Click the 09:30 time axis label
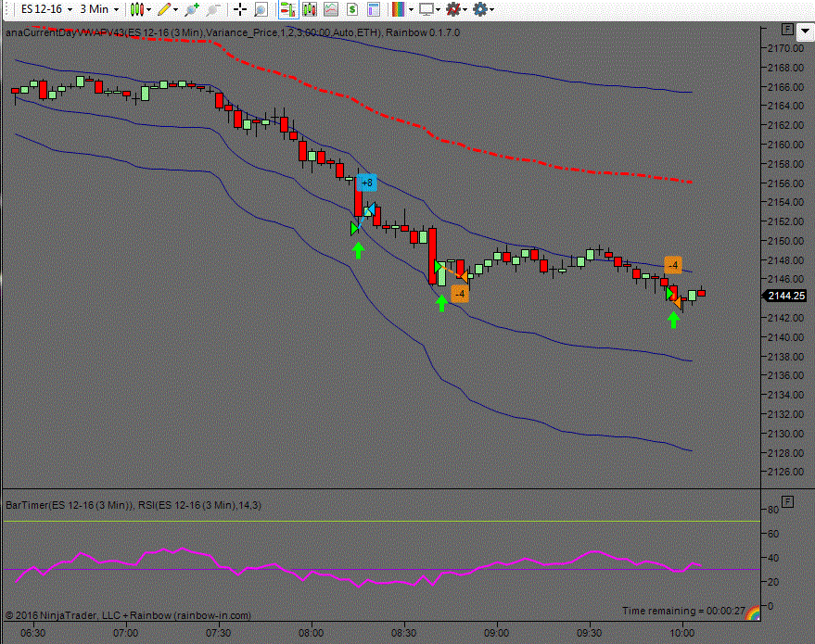The height and width of the screenshot is (644, 815). (589, 633)
